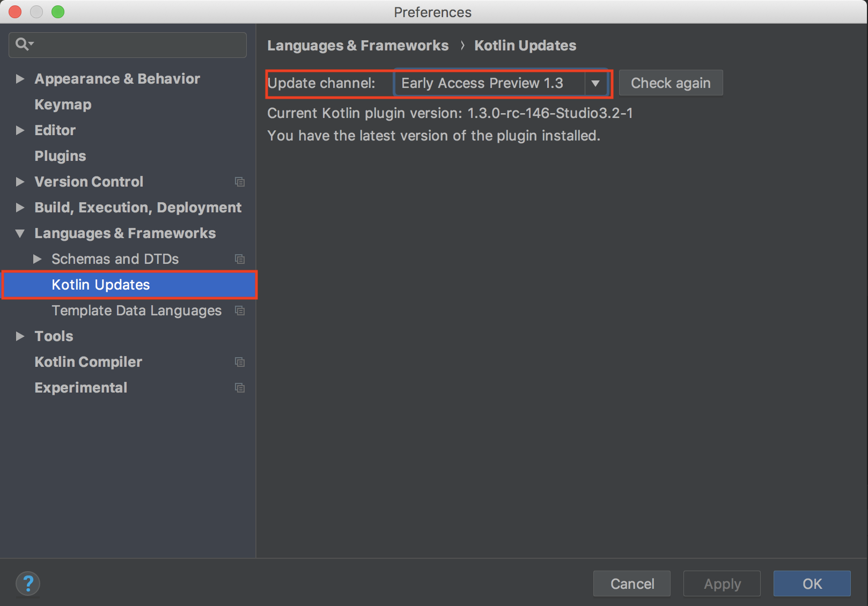Click project-level icon beside Kotlin Compiler
This screenshot has height=606, width=868.
coord(240,362)
